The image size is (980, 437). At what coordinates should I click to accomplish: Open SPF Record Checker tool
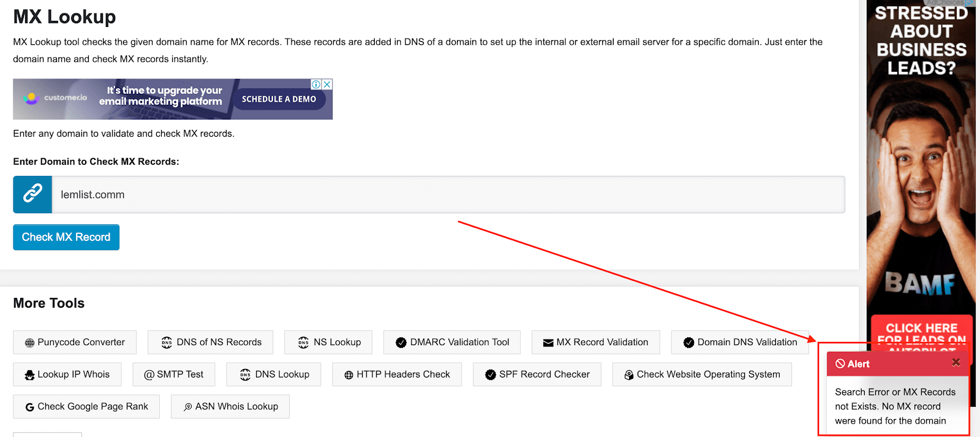(537, 374)
